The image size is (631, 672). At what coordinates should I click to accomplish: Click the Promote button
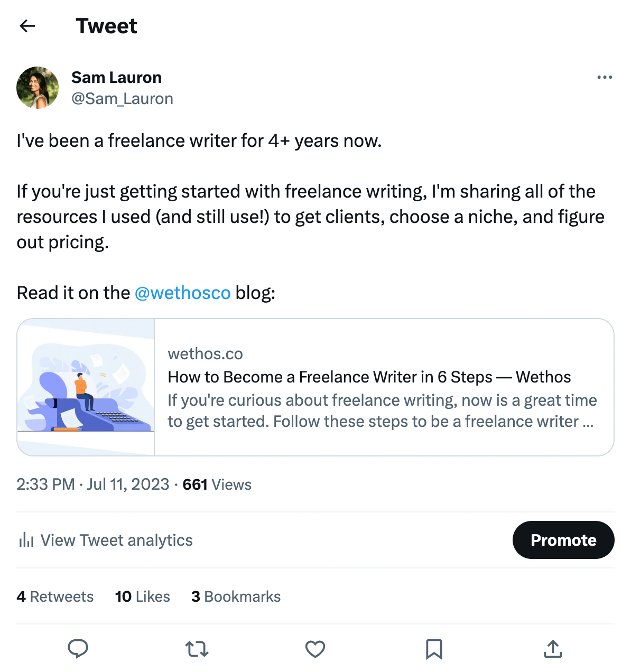(x=563, y=540)
